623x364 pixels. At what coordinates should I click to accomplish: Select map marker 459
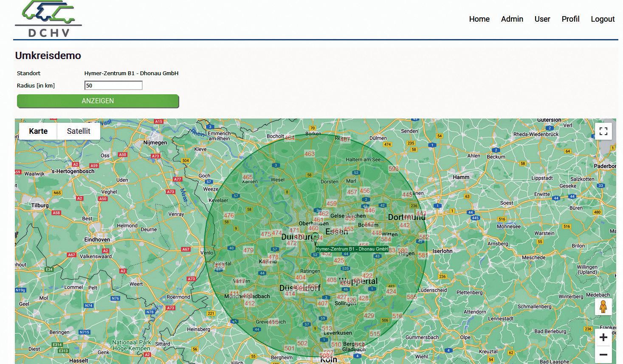[332, 203]
